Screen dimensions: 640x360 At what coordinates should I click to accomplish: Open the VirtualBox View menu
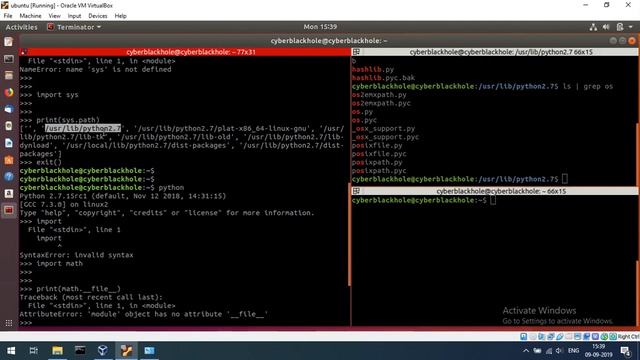point(54,16)
